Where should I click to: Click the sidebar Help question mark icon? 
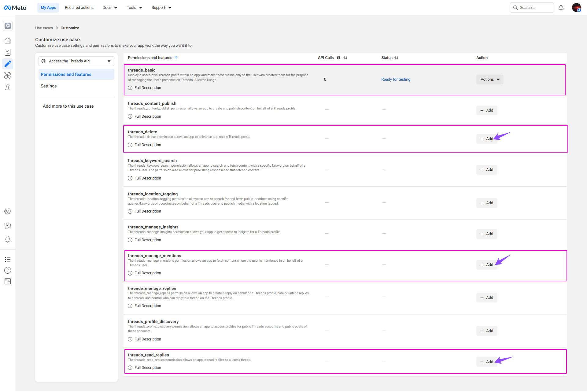8,270
